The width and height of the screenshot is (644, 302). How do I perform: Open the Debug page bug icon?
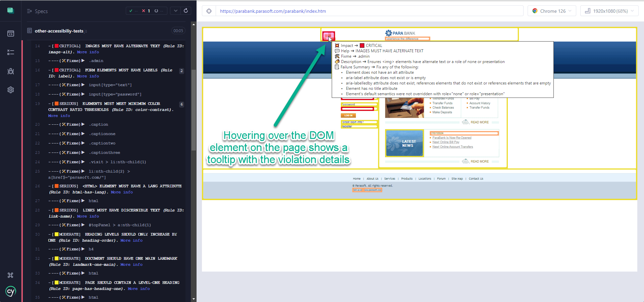(x=11, y=71)
